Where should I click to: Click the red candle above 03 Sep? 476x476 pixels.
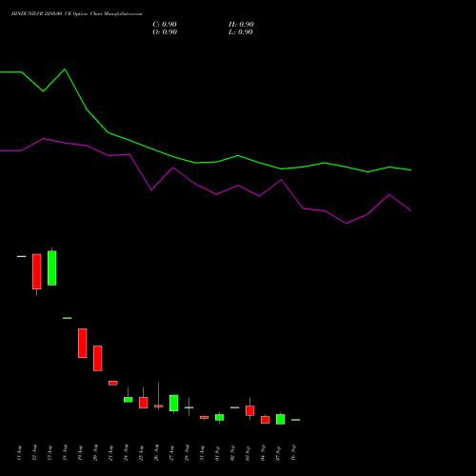[x=250, y=410]
